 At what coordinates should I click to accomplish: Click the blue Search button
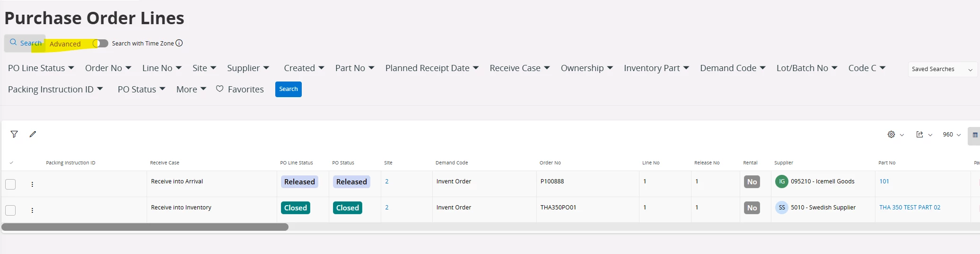[288, 89]
